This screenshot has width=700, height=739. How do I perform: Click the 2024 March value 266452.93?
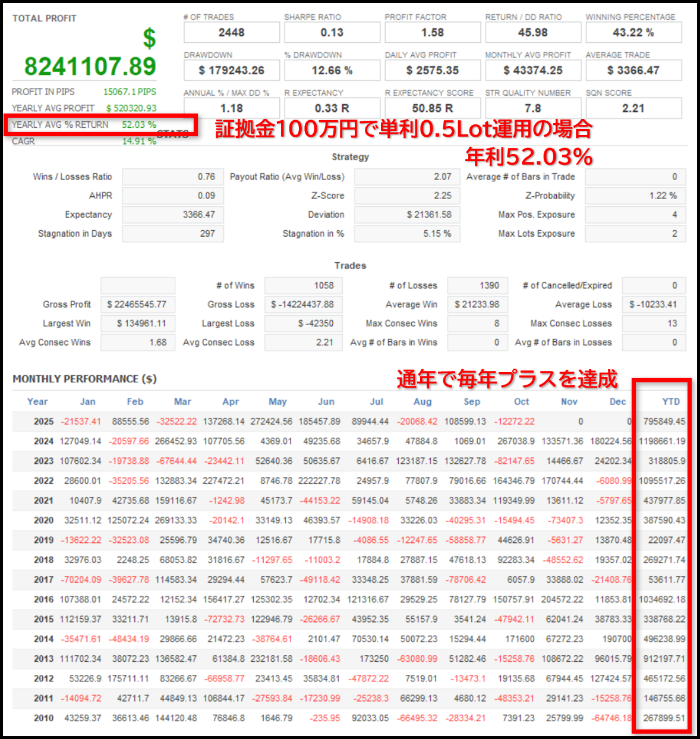[176, 441]
